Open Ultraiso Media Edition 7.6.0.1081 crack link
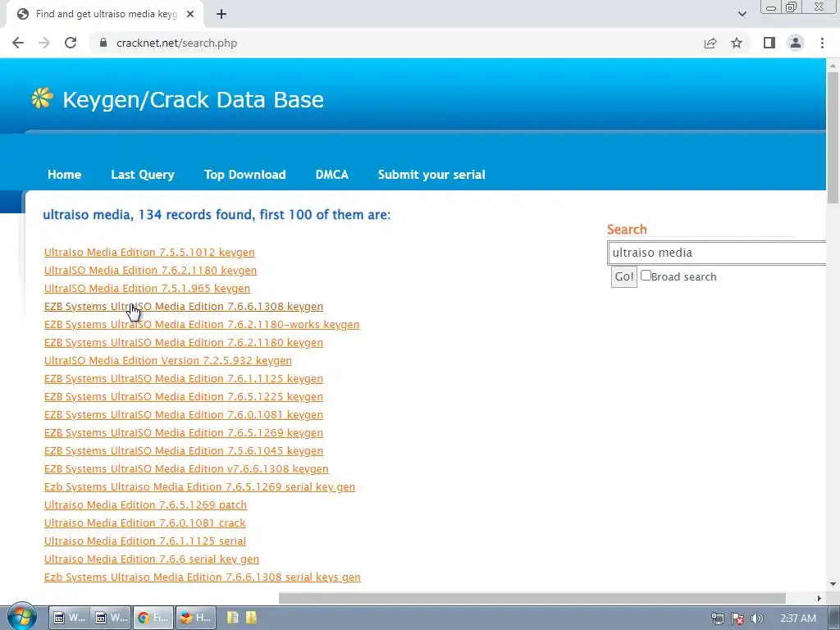 click(x=145, y=523)
